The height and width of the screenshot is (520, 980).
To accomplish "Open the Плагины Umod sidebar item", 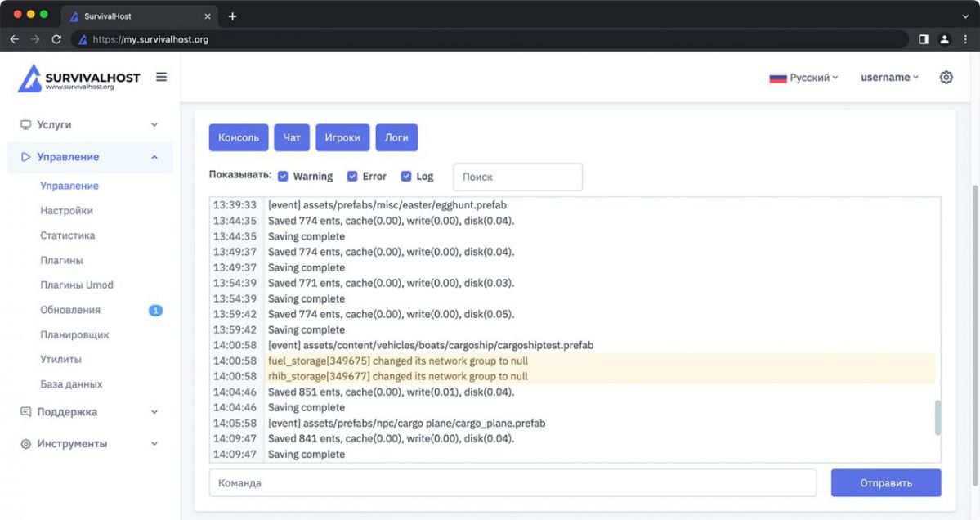I will coord(77,285).
